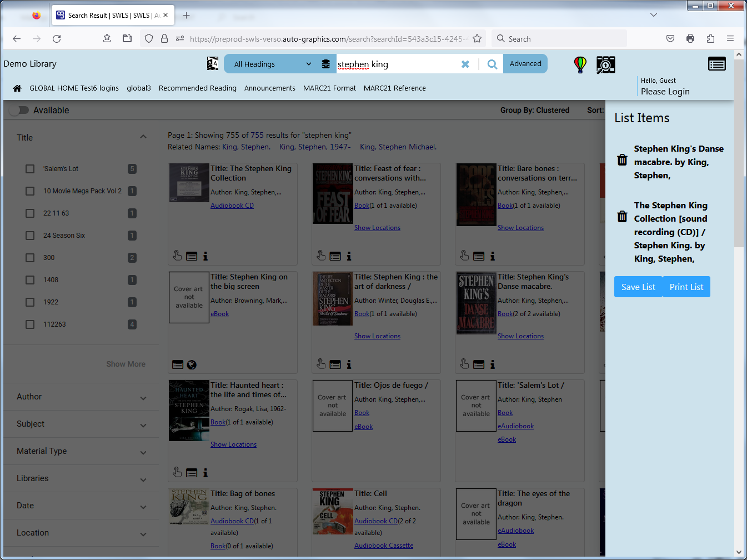
Task: Expand the Subject facet
Action: pyautogui.click(x=143, y=425)
